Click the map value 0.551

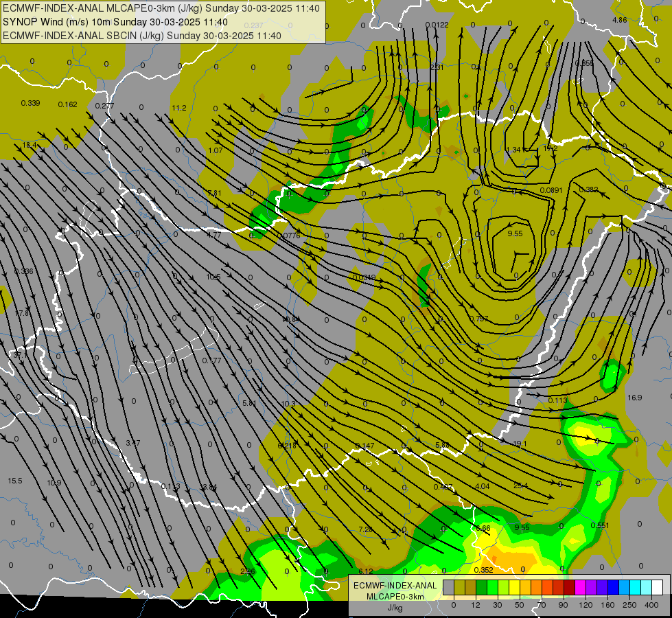click(600, 525)
